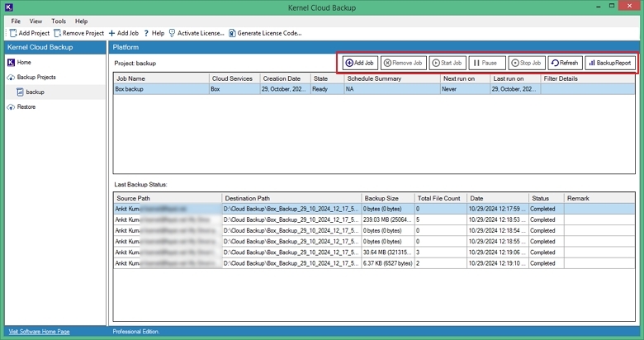Select the backup project node
This screenshot has height=340, width=644.
31,92
